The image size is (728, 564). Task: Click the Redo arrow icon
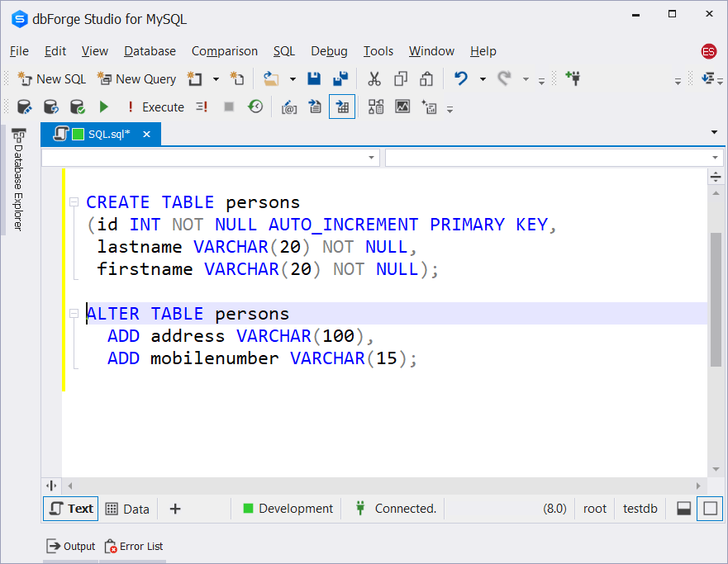point(504,79)
